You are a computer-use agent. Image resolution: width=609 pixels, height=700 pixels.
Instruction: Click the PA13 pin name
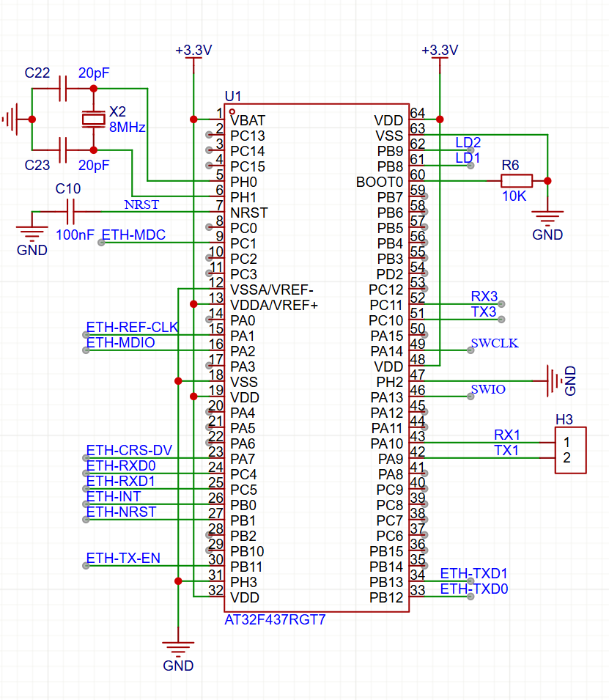click(x=387, y=397)
